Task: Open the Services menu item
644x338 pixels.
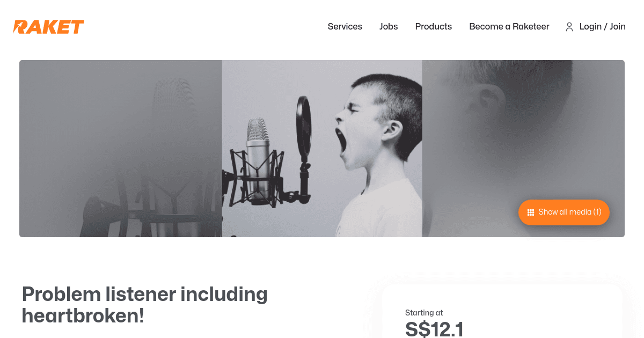Action: (x=345, y=27)
